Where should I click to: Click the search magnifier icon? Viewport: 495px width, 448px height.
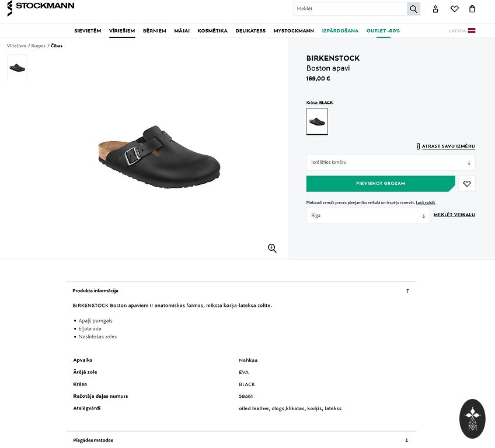[x=413, y=9]
